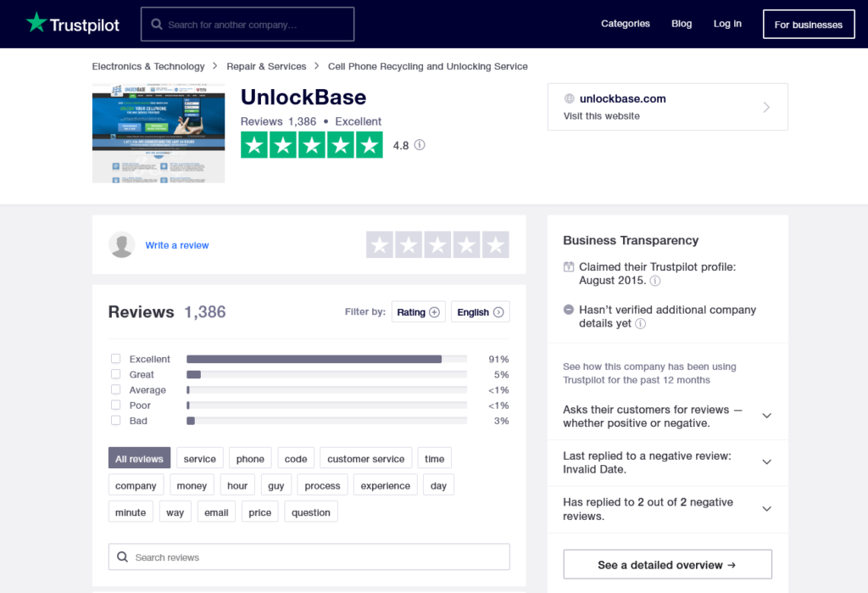Screen dimensions: 868x593
Task: Expand 'Has replied to 2 out of 2' section
Action: coord(766,509)
